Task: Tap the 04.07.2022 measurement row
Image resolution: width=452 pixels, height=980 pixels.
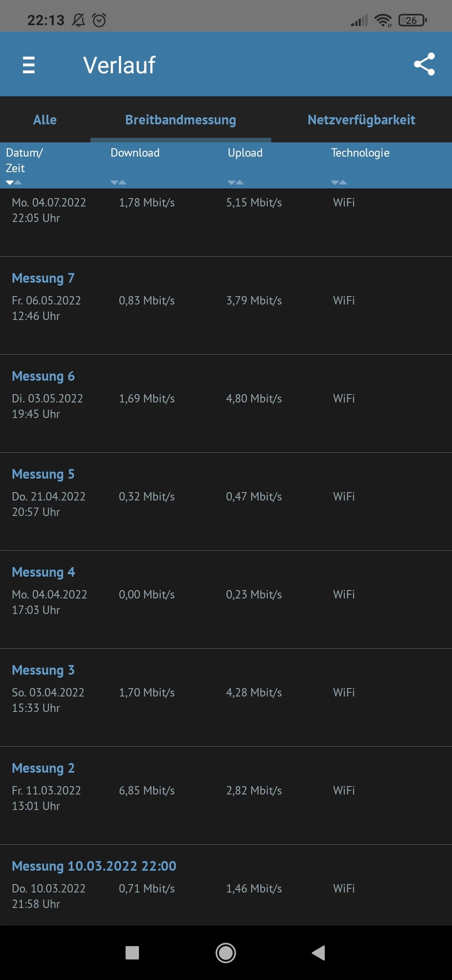Action: tap(226, 210)
